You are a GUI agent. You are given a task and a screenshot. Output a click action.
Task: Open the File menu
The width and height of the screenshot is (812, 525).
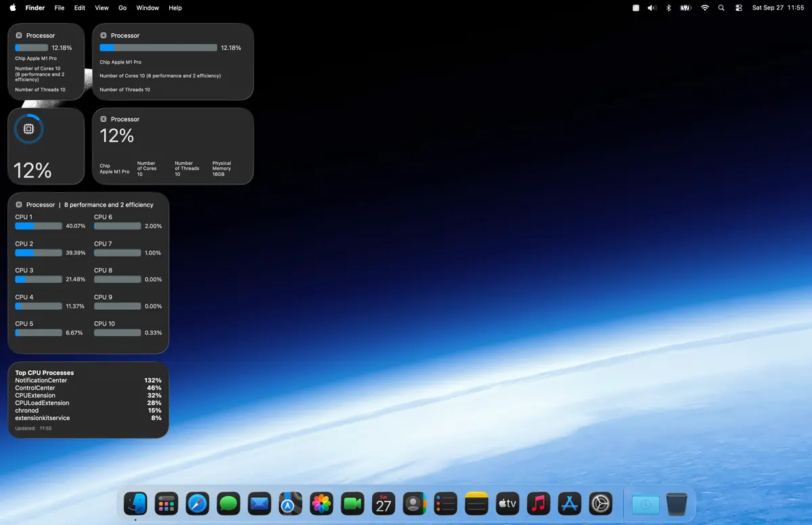60,8
